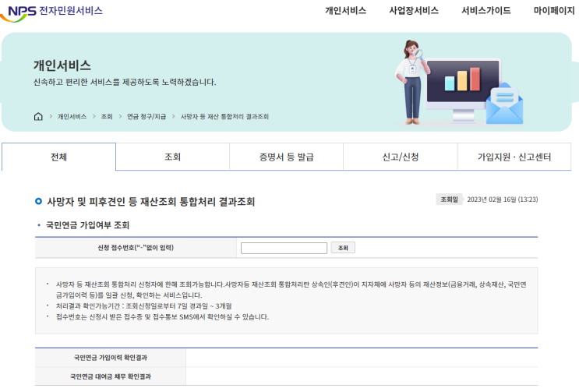Click the 국민연금 가입여부 조회 heading
The width and height of the screenshot is (579, 392).
pos(87,225)
